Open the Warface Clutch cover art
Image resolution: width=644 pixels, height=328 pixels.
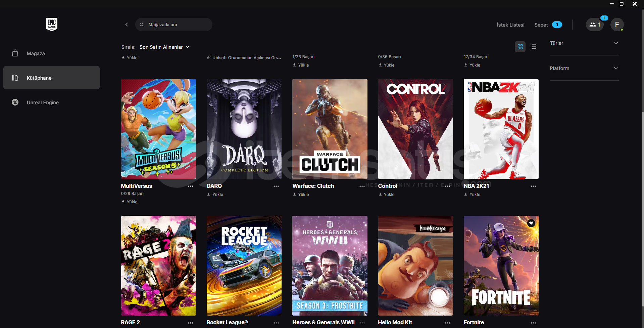click(x=330, y=129)
